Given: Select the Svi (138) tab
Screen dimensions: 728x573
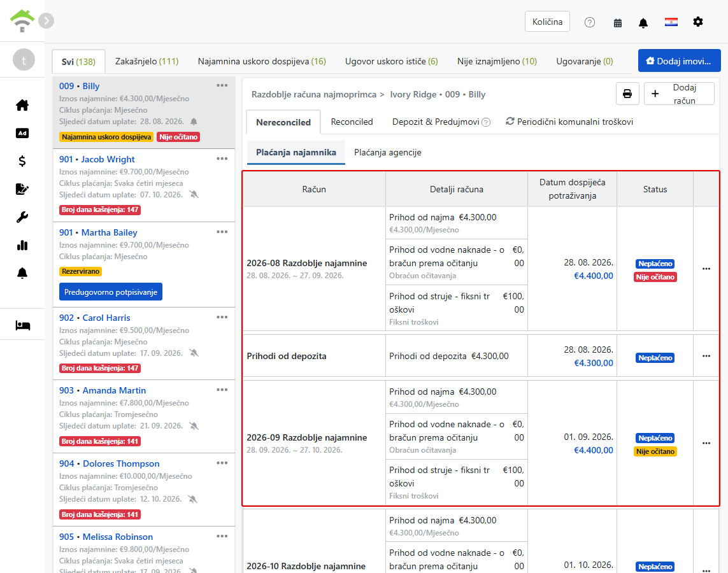Looking at the screenshot, I should [x=78, y=62].
